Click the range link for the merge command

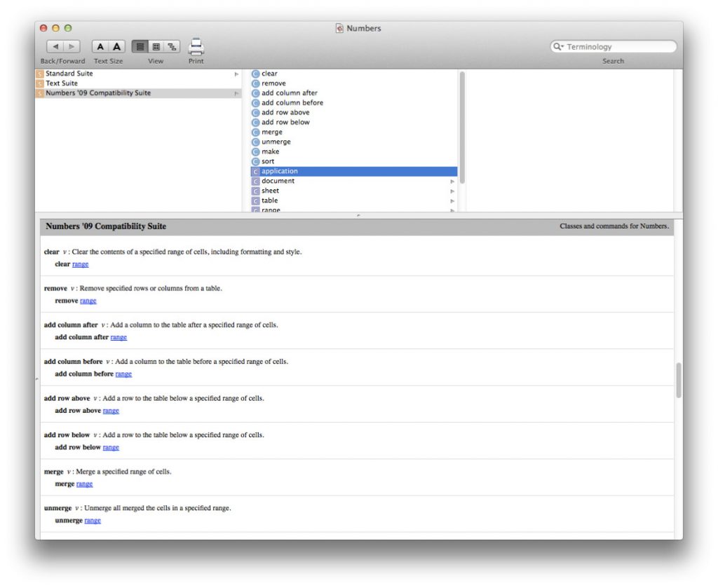83,484
